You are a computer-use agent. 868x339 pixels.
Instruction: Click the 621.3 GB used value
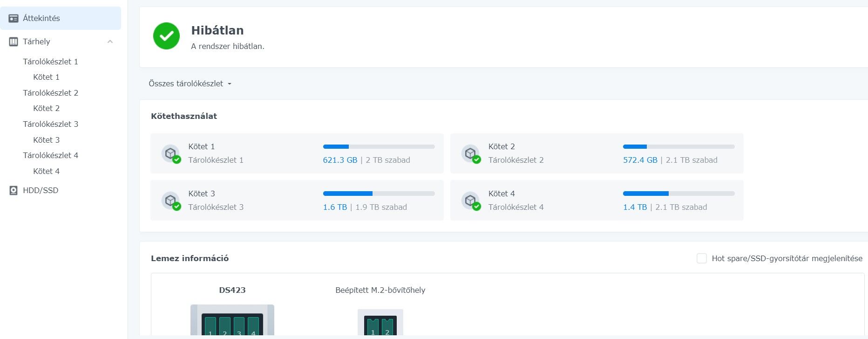coord(340,160)
